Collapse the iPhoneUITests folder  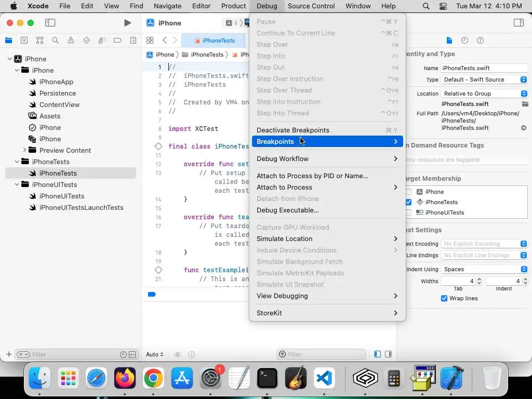17,184
